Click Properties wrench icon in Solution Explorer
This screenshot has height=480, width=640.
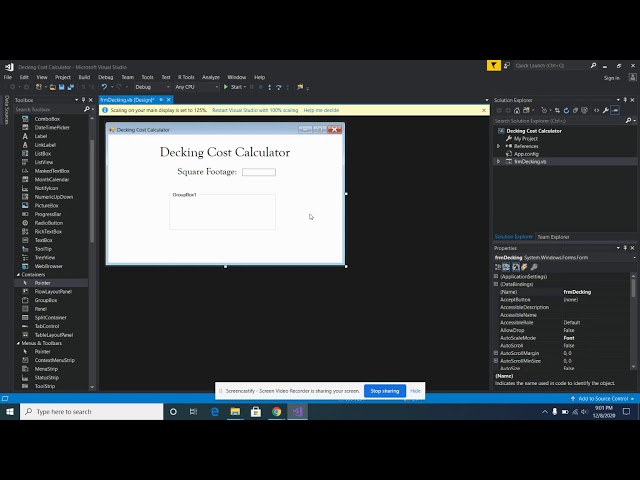click(x=606, y=110)
